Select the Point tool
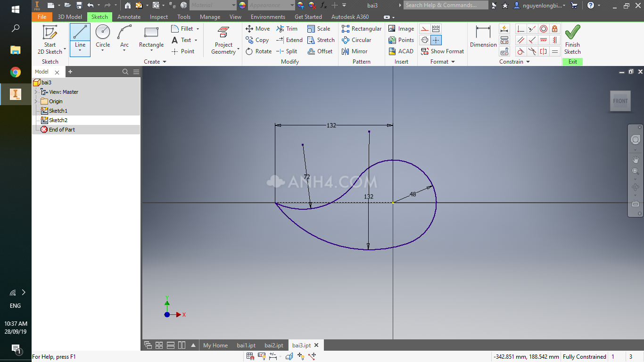Image resolution: width=644 pixels, height=362 pixels. click(x=183, y=51)
